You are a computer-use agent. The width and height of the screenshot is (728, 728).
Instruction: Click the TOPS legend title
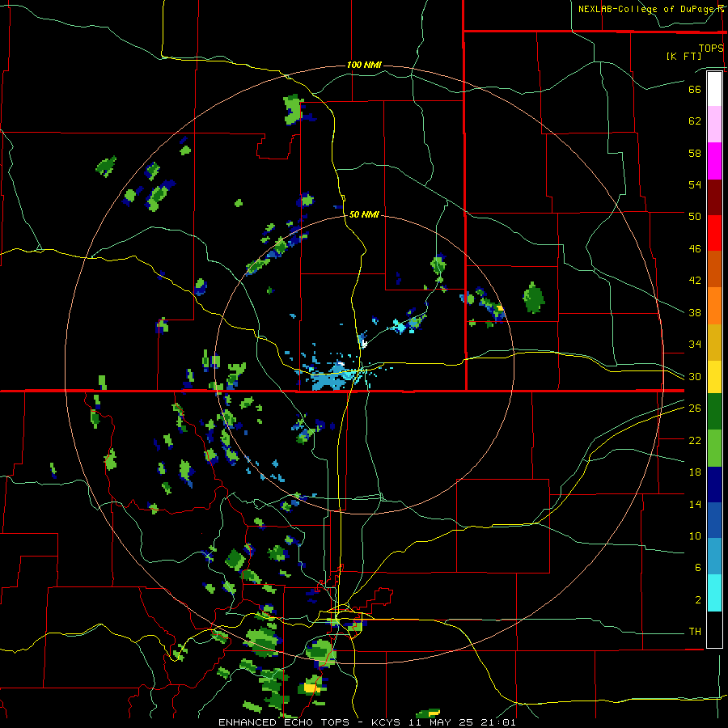pyautogui.click(x=711, y=48)
